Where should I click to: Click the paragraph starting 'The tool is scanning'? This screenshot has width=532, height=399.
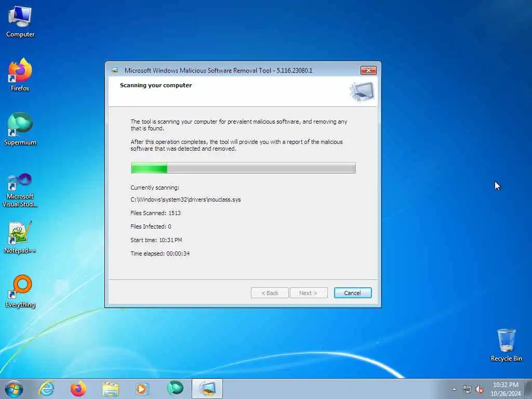click(x=239, y=125)
